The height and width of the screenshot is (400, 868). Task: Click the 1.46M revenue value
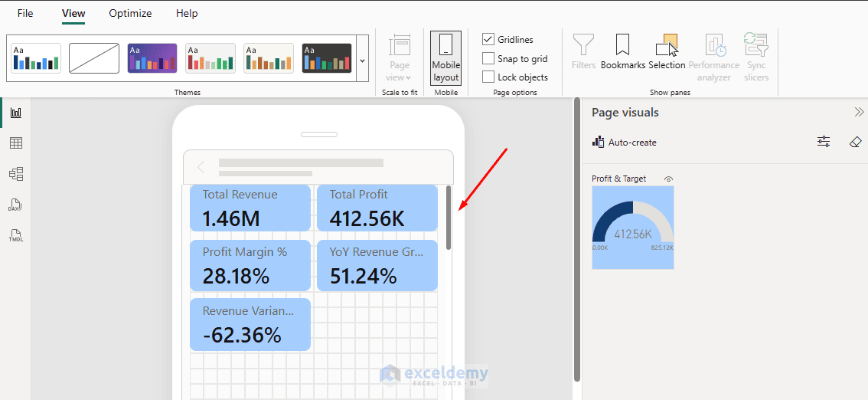(231, 219)
